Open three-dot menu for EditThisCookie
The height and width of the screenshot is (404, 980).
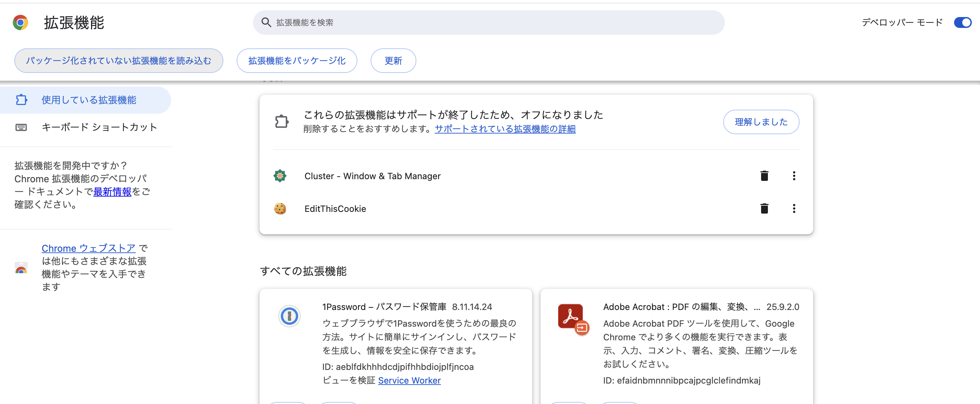(x=794, y=208)
